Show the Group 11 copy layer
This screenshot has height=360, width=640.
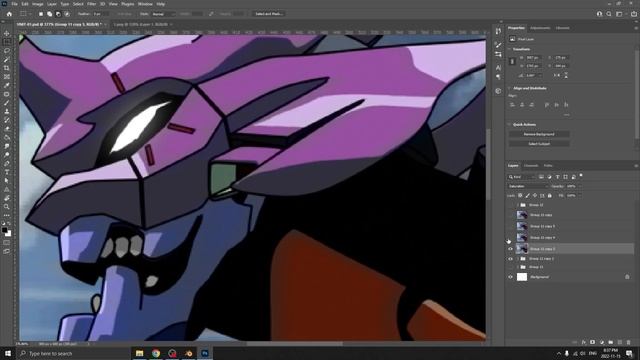coord(510,215)
